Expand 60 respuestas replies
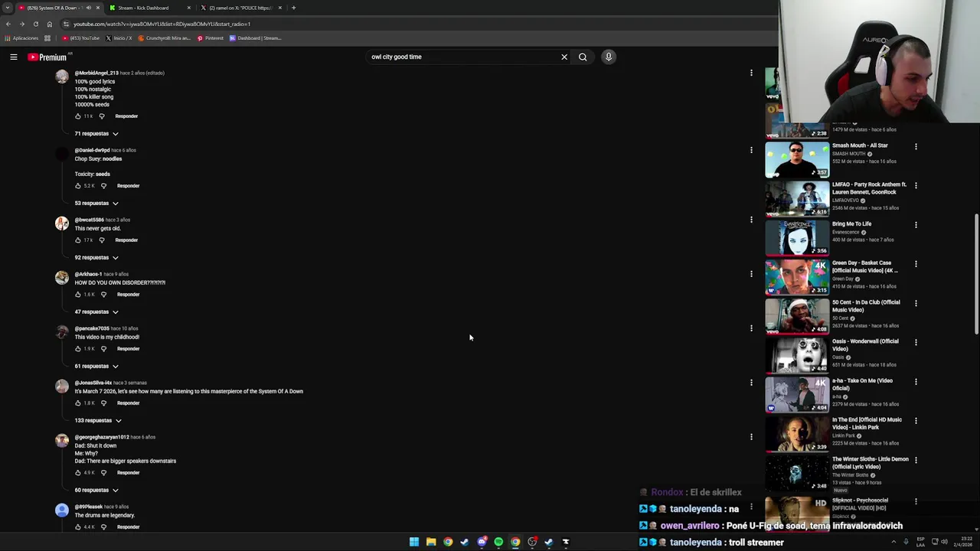This screenshot has height=551, width=980. pyautogui.click(x=96, y=491)
